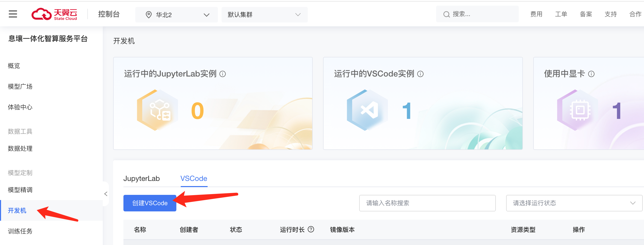Image resolution: width=644 pixels, height=245 pixels.
Task: Open 模型广场 in sidebar
Action: (20, 87)
